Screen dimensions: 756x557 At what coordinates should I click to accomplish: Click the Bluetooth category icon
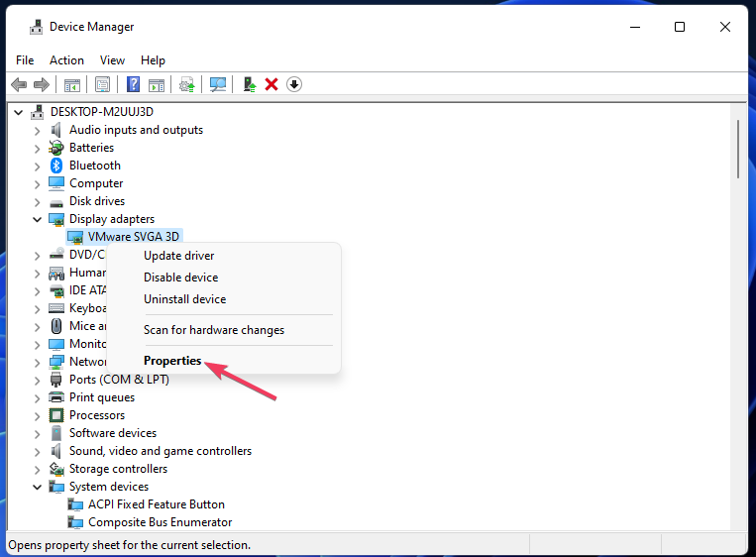click(x=56, y=166)
